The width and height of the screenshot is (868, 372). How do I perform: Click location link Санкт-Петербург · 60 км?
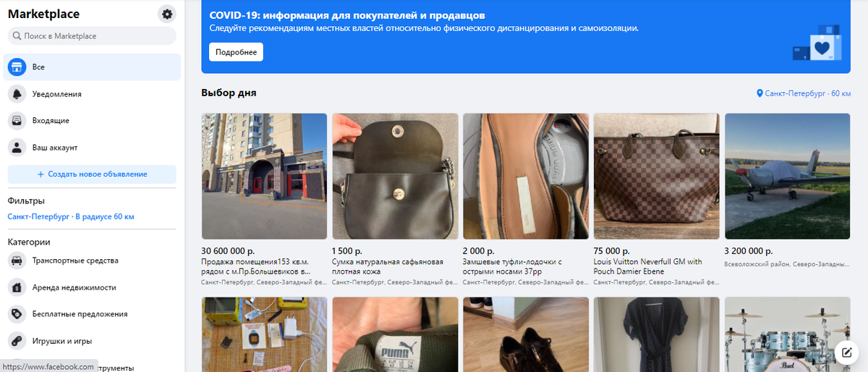click(x=803, y=93)
